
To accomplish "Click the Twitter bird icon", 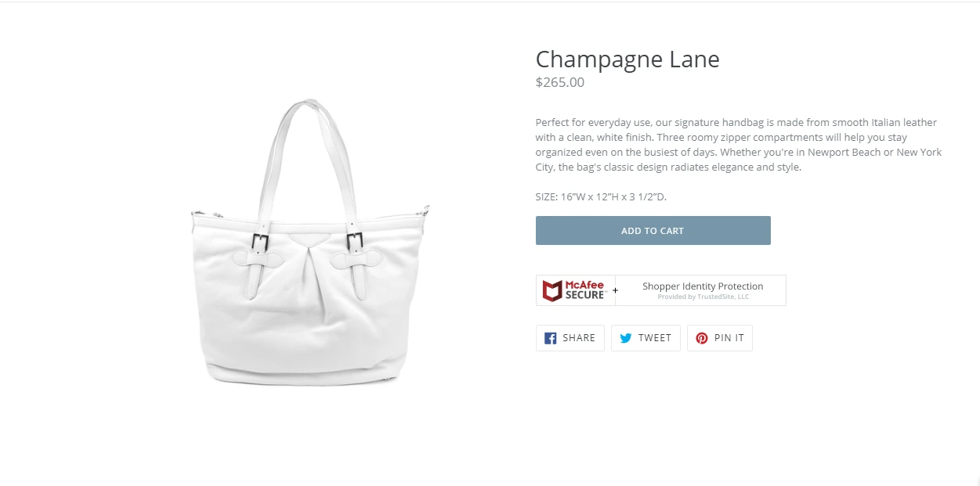I will pyautogui.click(x=625, y=338).
